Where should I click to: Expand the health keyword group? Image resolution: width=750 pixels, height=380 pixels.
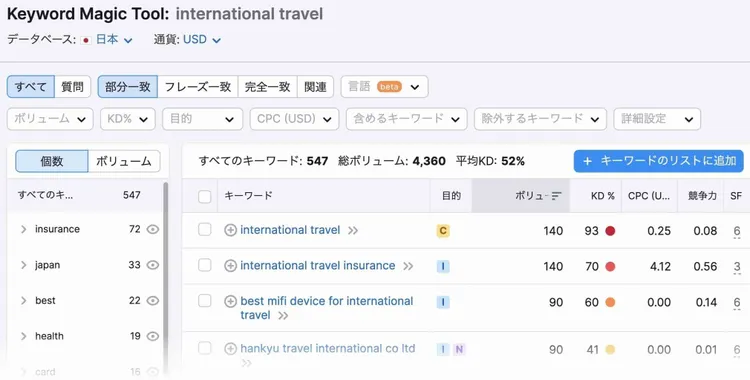tap(23, 336)
